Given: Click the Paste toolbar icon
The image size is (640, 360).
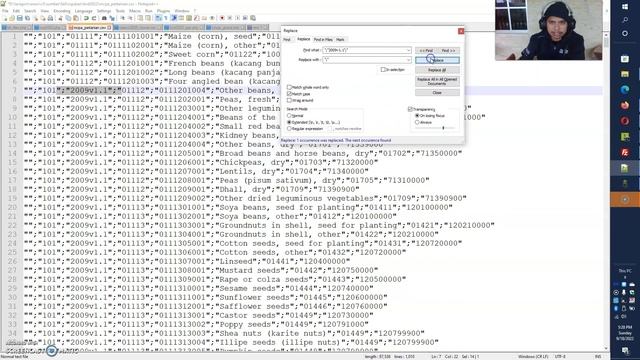Looking at the screenshot, I should click(x=76, y=18).
